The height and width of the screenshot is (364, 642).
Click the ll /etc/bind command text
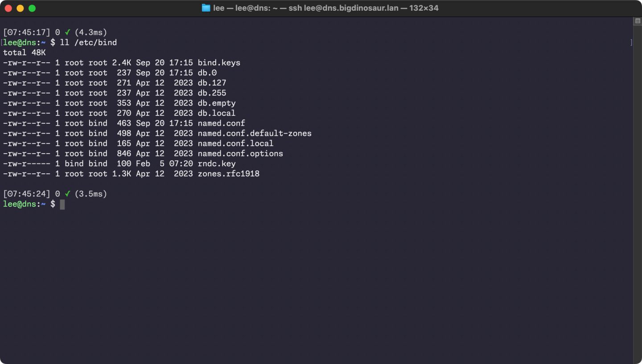pyautogui.click(x=88, y=42)
